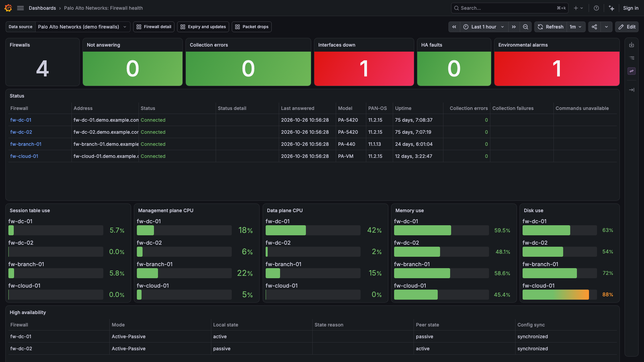Open the 1m refresh interval dropdown
The image size is (644, 362).
[x=576, y=27]
